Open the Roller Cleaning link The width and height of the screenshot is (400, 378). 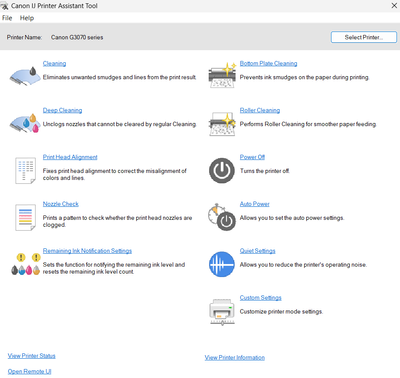pos(260,110)
